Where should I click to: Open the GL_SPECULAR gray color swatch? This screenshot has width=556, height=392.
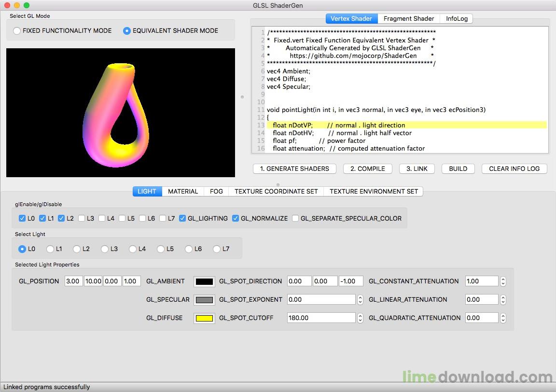point(204,300)
